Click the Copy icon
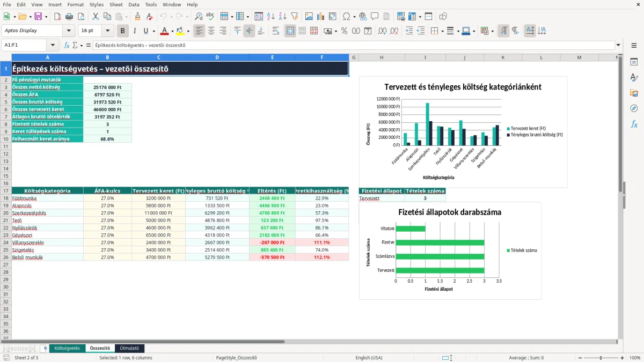 pyautogui.click(x=107, y=17)
